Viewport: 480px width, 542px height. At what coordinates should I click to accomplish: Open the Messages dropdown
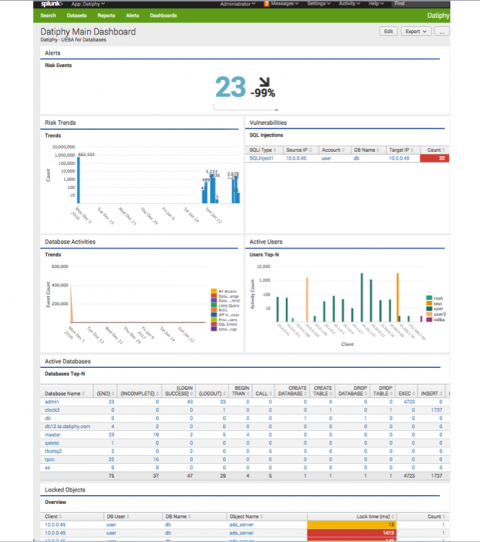pyautogui.click(x=284, y=3)
